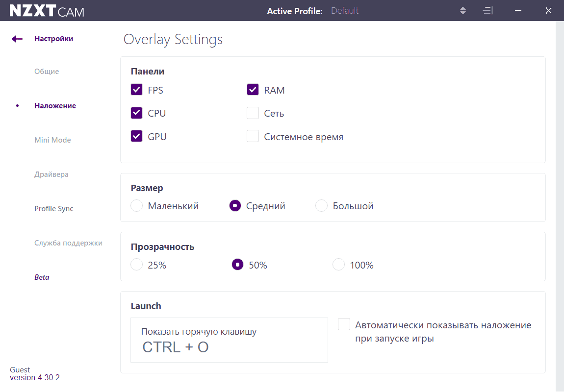Viewport: 564px width, 392px height.
Task: Go to the Mini Mode section
Action: pyautogui.click(x=52, y=140)
